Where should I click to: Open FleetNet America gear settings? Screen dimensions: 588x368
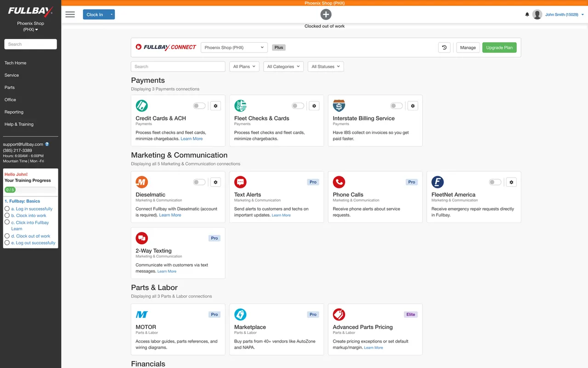[x=512, y=182]
